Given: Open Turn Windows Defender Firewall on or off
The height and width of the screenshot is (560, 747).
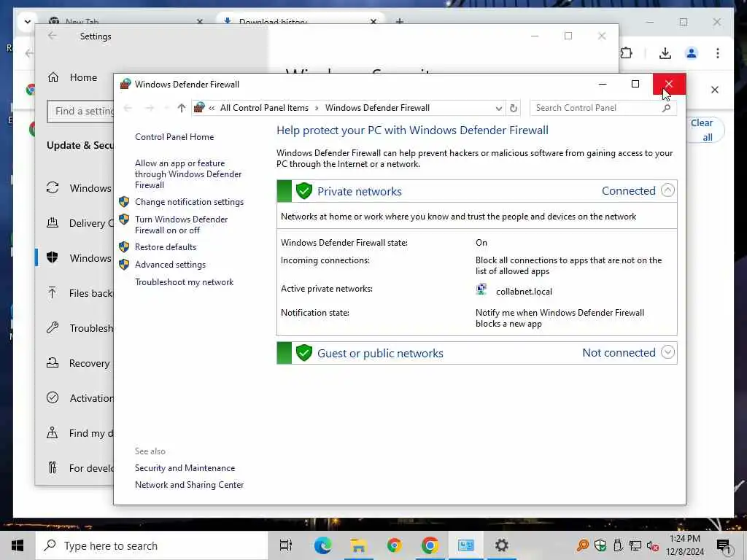Looking at the screenshot, I should 181,225.
